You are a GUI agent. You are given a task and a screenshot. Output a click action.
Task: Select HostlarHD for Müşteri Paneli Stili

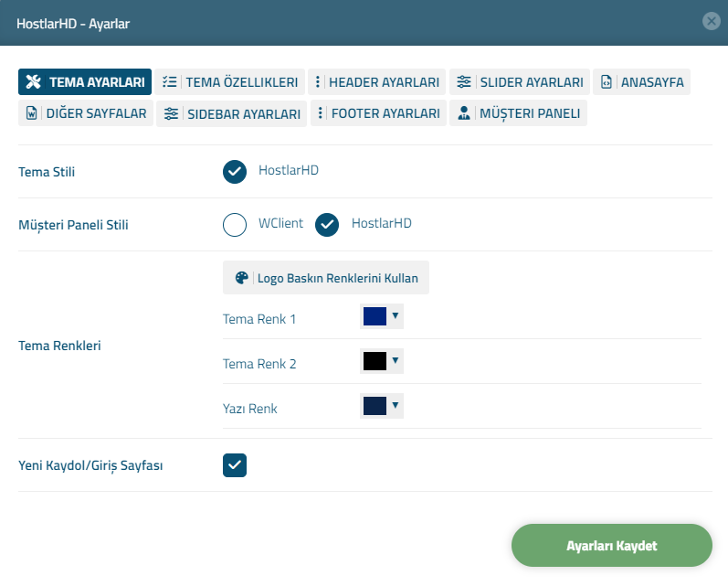tap(327, 225)
